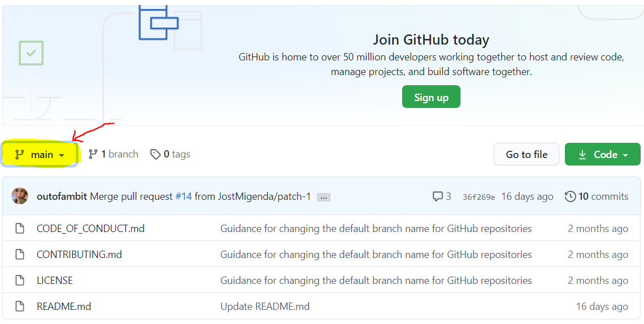Open the README.md file
Viewport: 644px width, 324px height.
click(64, 307)
